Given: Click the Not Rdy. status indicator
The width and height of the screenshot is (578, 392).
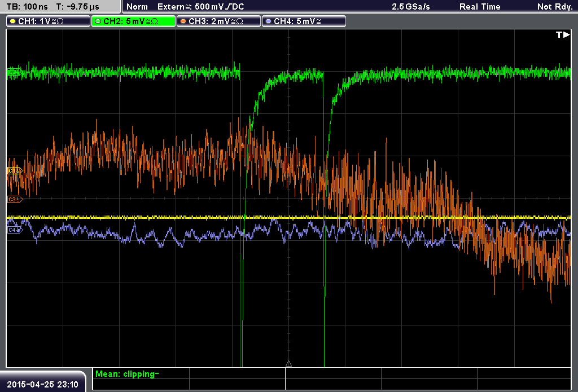Looking at the screenshot, I should point(555,7).
